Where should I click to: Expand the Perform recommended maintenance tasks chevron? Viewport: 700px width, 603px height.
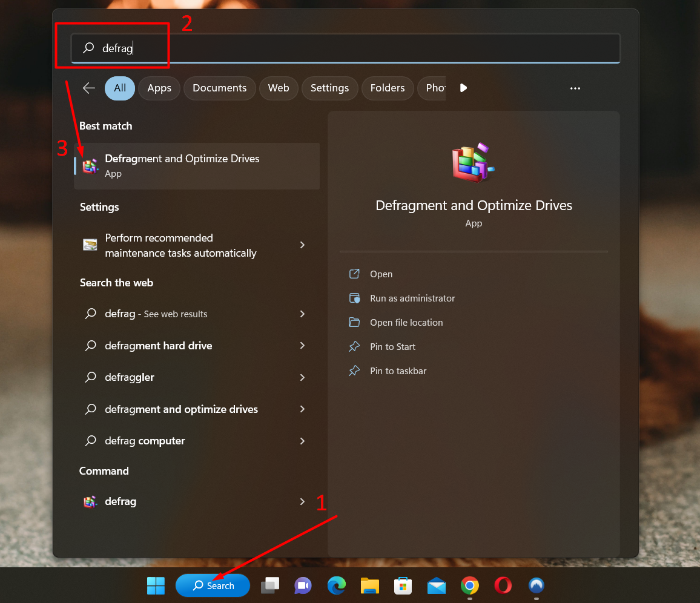[x=302, y=245]
